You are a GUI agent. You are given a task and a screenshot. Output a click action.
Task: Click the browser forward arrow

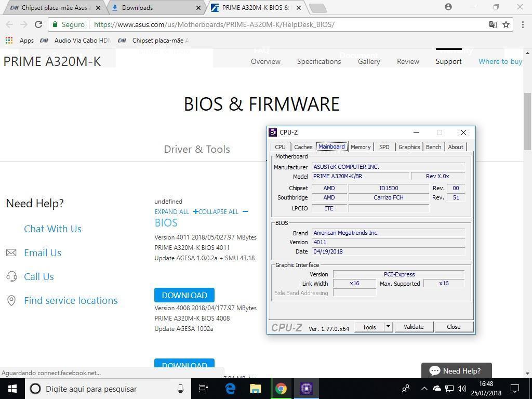24,24
